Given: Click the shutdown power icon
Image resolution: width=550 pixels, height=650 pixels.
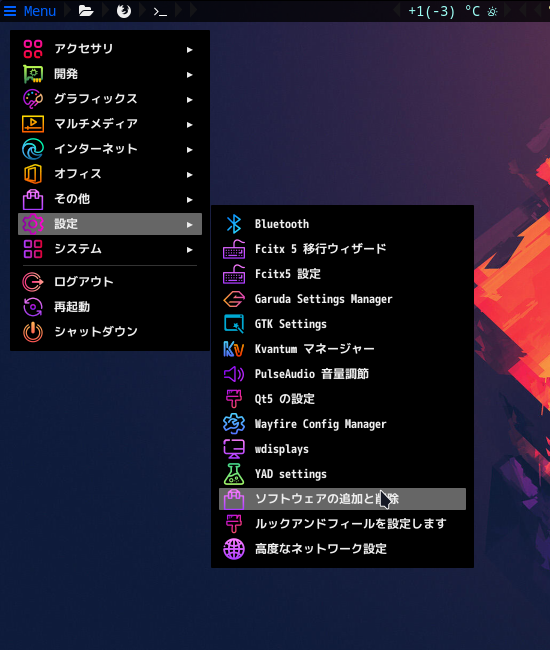Looking at the screenshot, I should click(33, 332).
